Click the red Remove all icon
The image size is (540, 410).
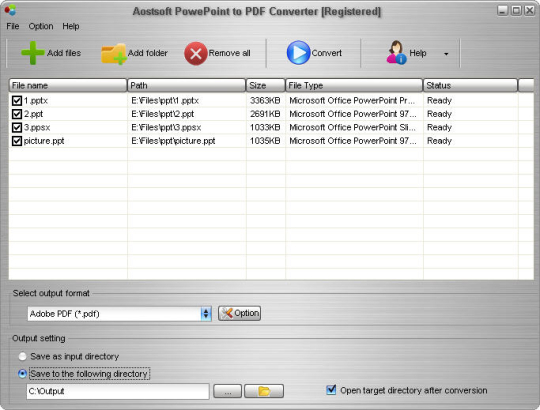tap(196, 53)
